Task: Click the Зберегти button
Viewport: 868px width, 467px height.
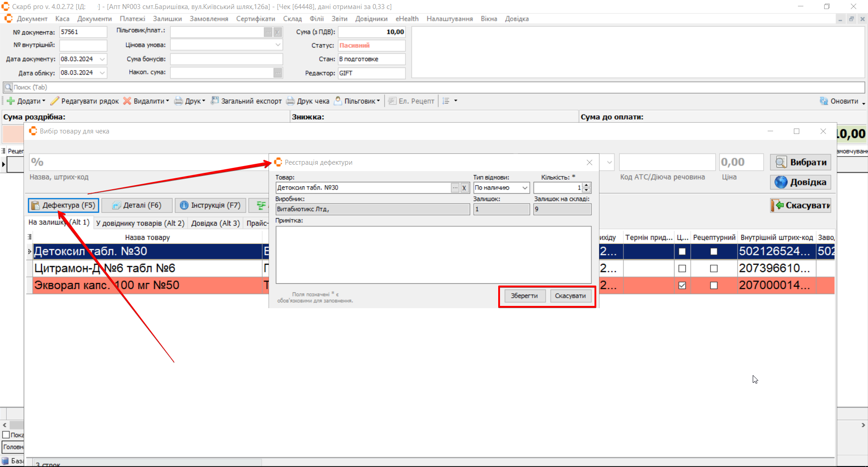Action: (x=524, y=296)
